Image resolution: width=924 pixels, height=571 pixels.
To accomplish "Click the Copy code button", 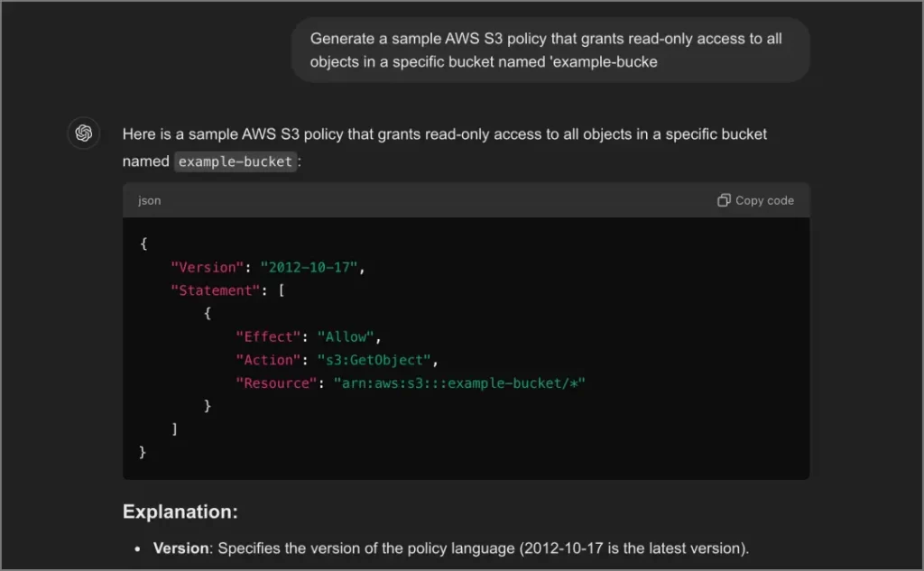I will 755,200.
